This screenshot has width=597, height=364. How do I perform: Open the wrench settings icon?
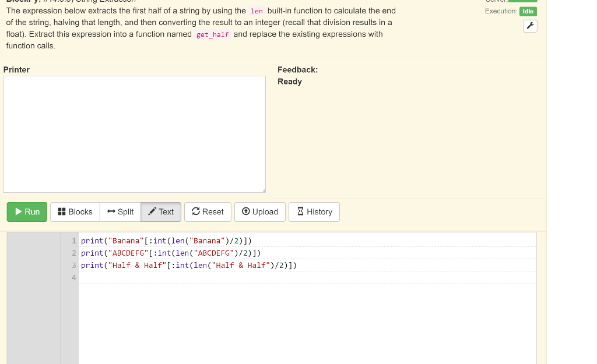click(x=530, y=26)
